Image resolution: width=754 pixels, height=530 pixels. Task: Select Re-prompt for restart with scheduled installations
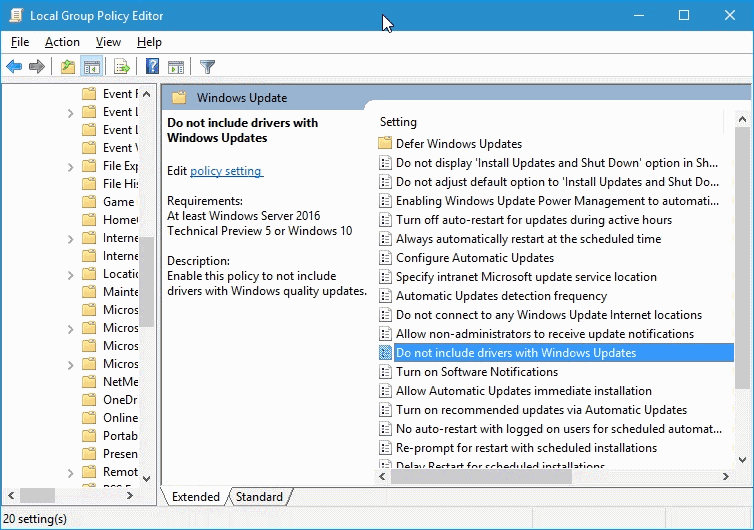click(526, 448)
